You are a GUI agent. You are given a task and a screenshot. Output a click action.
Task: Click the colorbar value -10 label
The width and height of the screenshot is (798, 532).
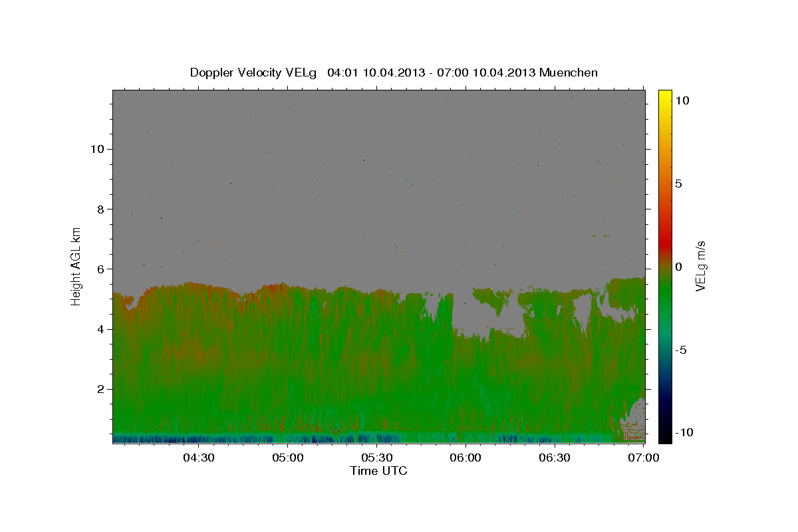tap(684, 432)
